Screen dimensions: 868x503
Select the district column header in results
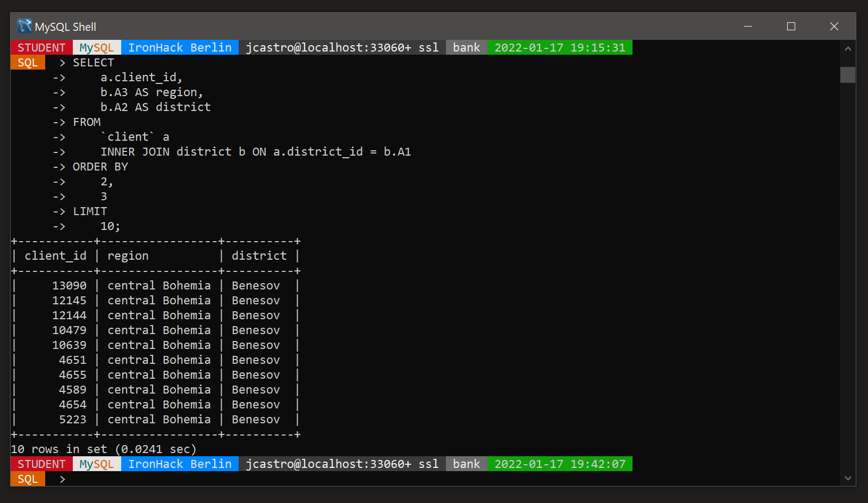click(x=259, y=255)
